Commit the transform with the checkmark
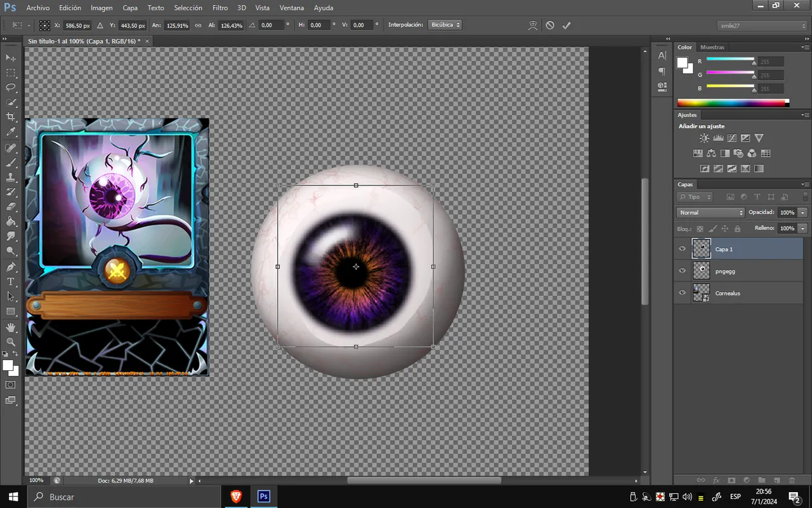This screenshot has width=812, height=508. [x=566, y=25]
